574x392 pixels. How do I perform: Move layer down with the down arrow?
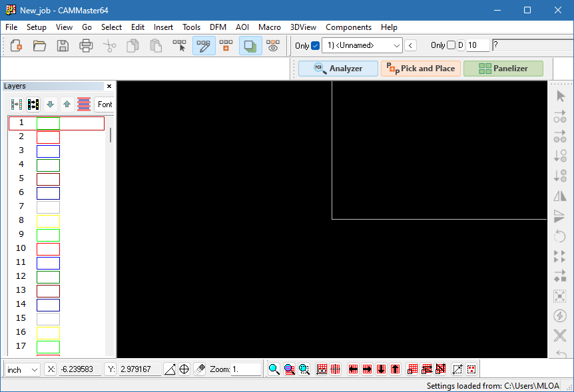[50, 104]
